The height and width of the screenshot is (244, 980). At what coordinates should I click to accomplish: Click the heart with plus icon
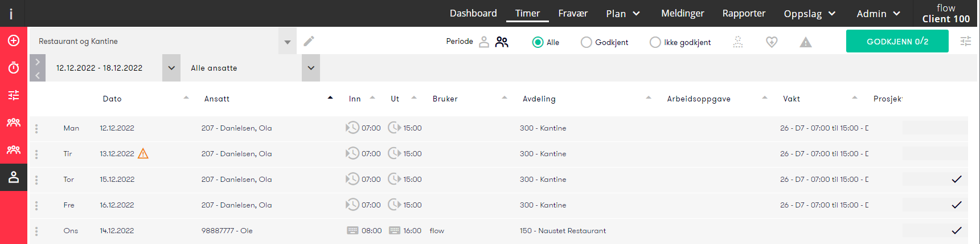click(x=772, y=42)
